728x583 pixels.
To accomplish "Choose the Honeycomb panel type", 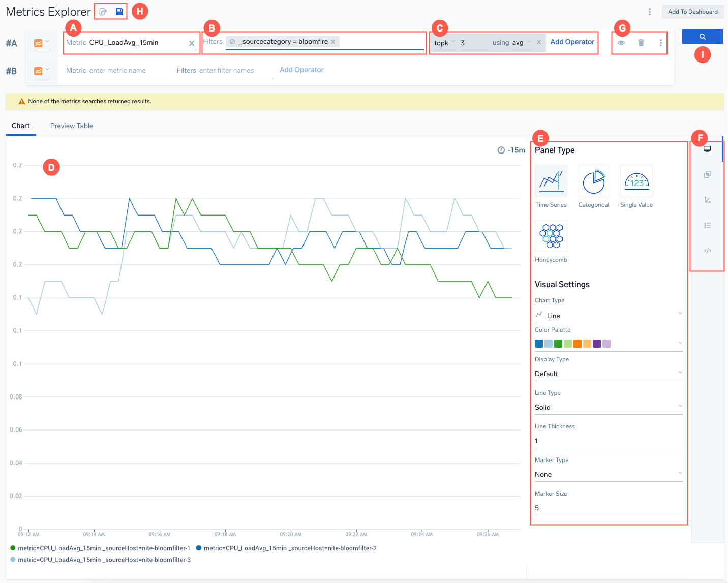I will click(551, 236).
